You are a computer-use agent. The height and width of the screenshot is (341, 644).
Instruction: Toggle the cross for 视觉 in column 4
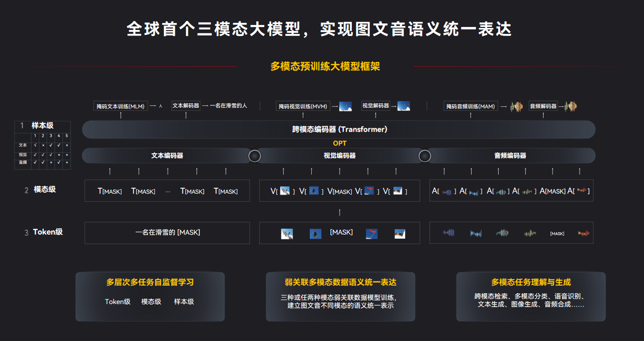[x=58, y=155]
